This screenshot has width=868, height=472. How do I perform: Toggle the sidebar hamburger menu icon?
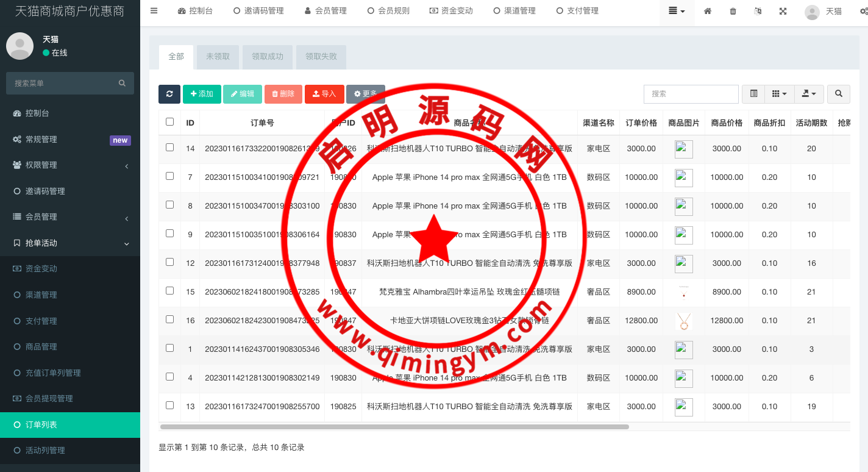154,11
